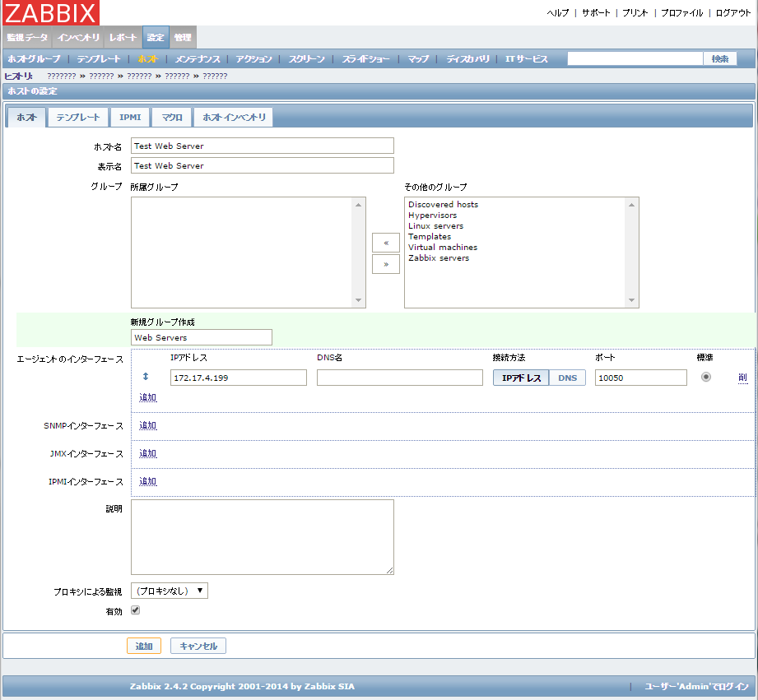Select IPアドレス connection method

(521, 378)
